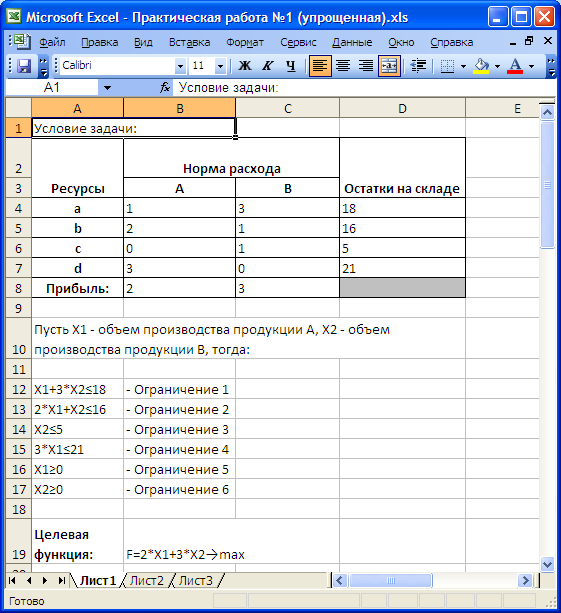
Task: Expand formatting toolbar options chevron at right
Action: tap(550, 66)
